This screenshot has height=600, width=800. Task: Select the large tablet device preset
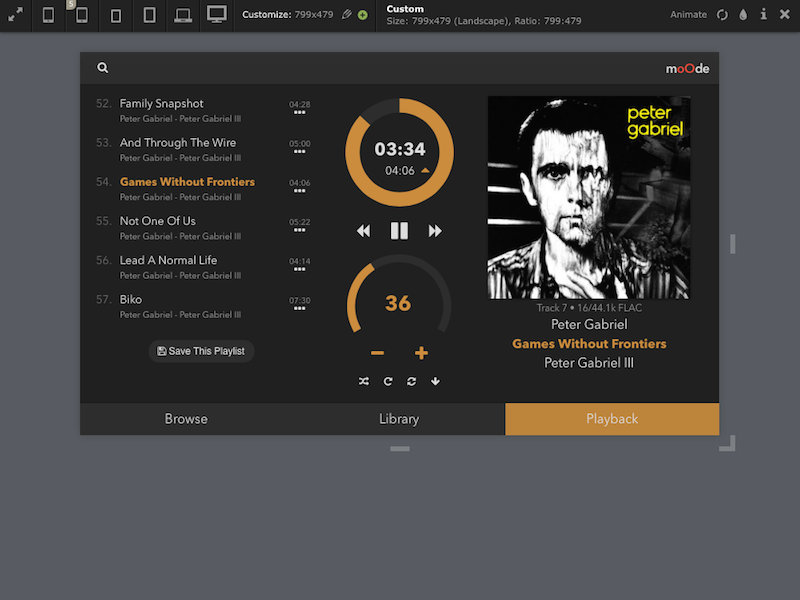click(149, 15)
